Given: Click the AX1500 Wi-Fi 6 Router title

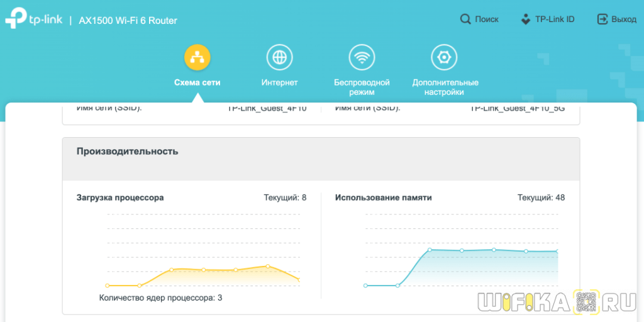Looking at the screenshot, I should tap(128, 21).
